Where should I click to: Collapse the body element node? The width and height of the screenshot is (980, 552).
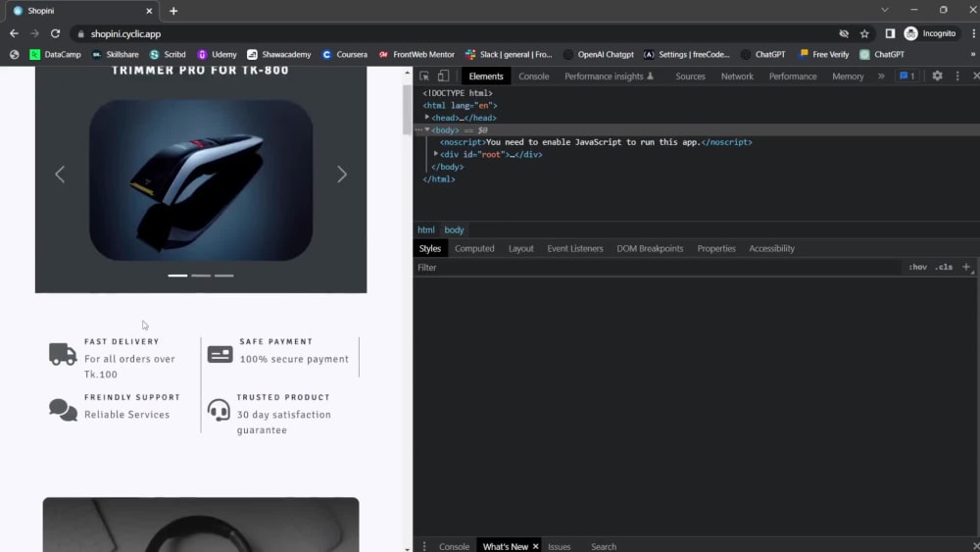[x=427, y=130]
